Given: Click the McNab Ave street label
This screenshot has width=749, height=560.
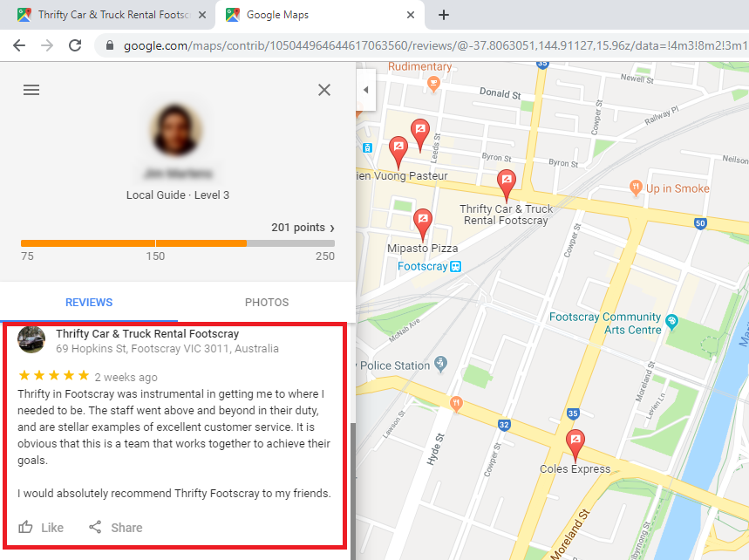Looking at the screenshot, I should point(404,331).
